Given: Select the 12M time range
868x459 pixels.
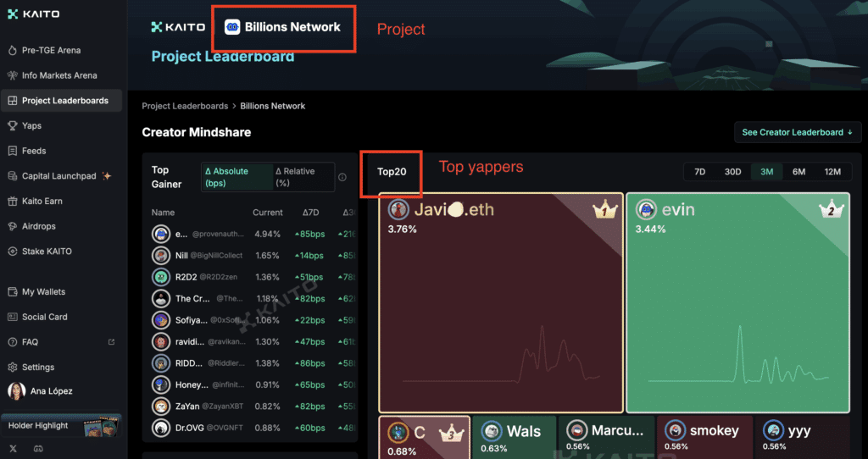Looking at the screenshot, I should pyautogui.click(x=832, y=172).
